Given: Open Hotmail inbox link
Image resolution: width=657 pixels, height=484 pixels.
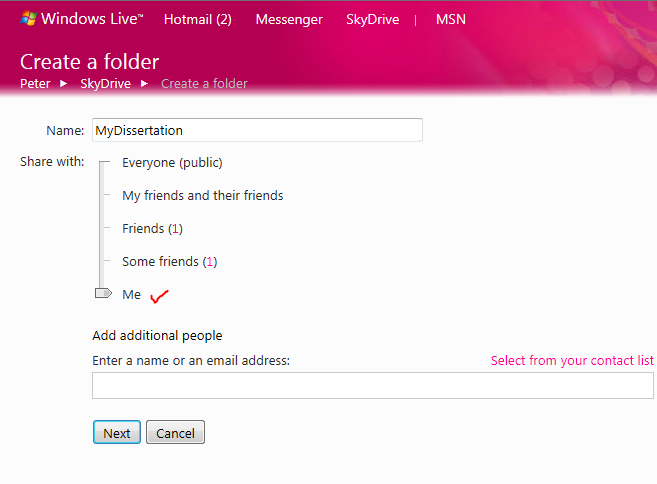Looking at the screenshot, I should 197,19.
